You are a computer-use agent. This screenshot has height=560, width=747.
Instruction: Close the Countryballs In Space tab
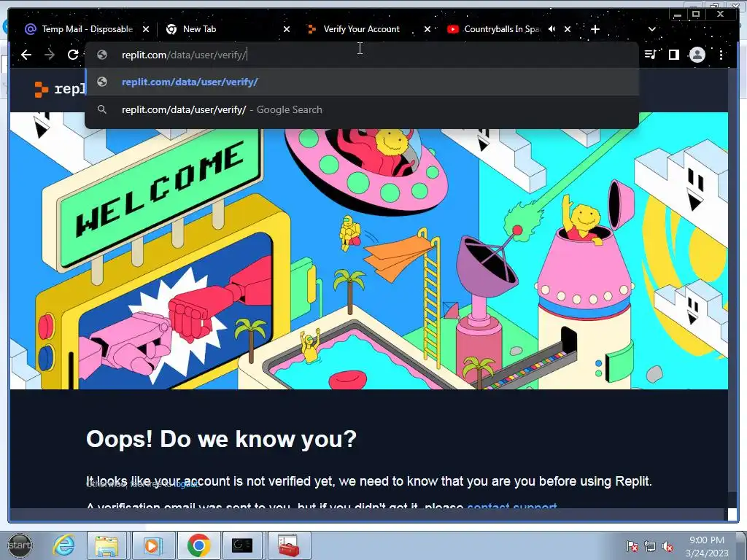coord(568,29)
